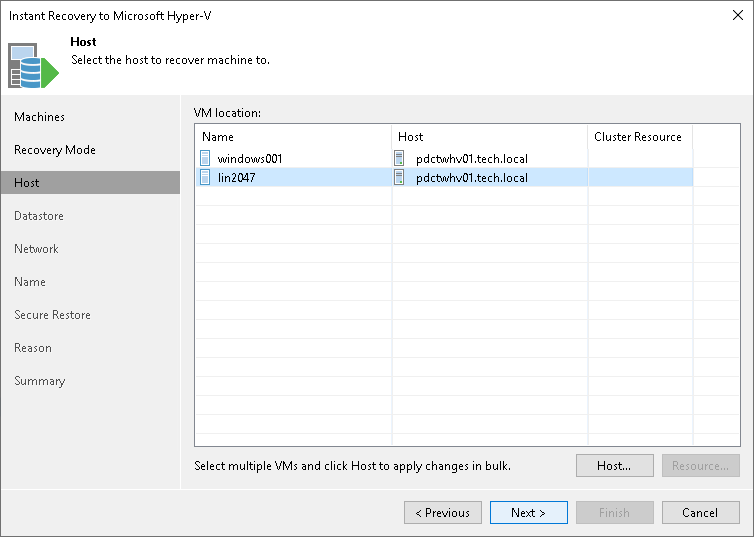The width and height of the screenshot is (754, 537).
Task: Sort by the Host column header
Action: [x=490, y=137]
